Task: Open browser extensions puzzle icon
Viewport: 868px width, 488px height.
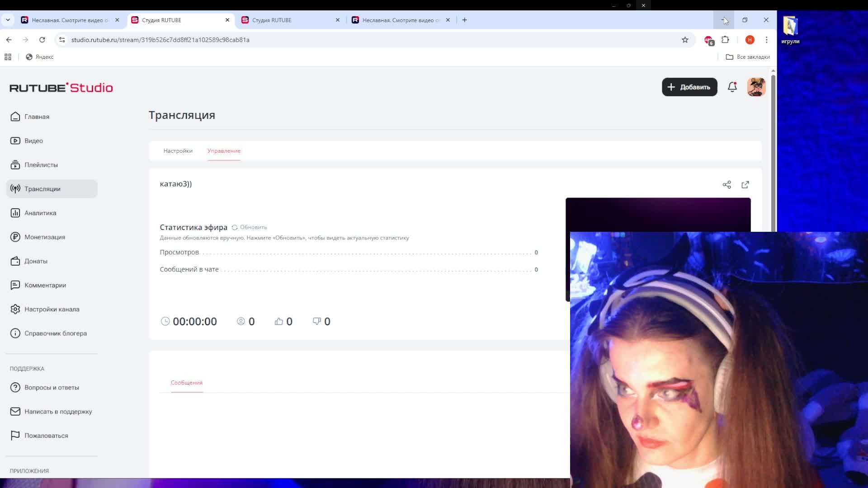Action: coord(725,40)
